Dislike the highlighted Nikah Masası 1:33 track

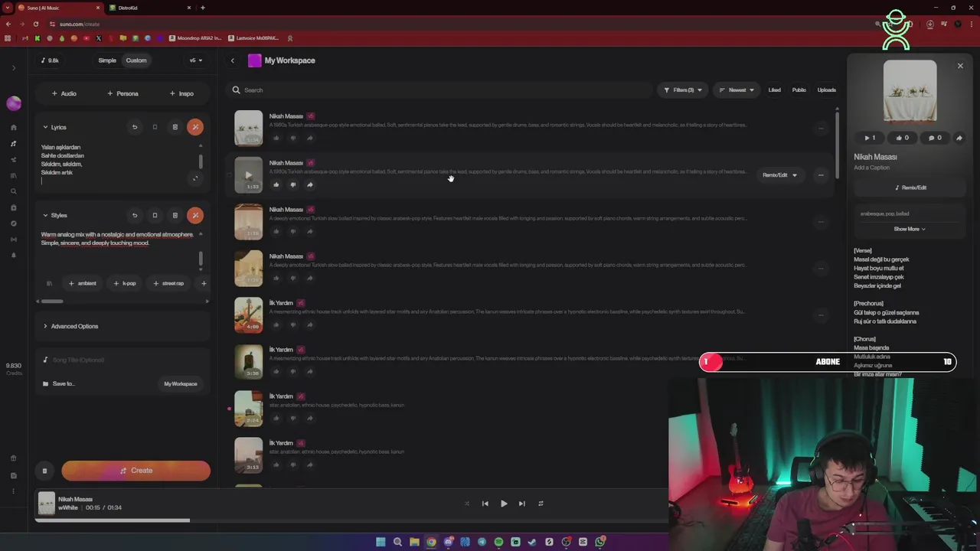(292, 184)
